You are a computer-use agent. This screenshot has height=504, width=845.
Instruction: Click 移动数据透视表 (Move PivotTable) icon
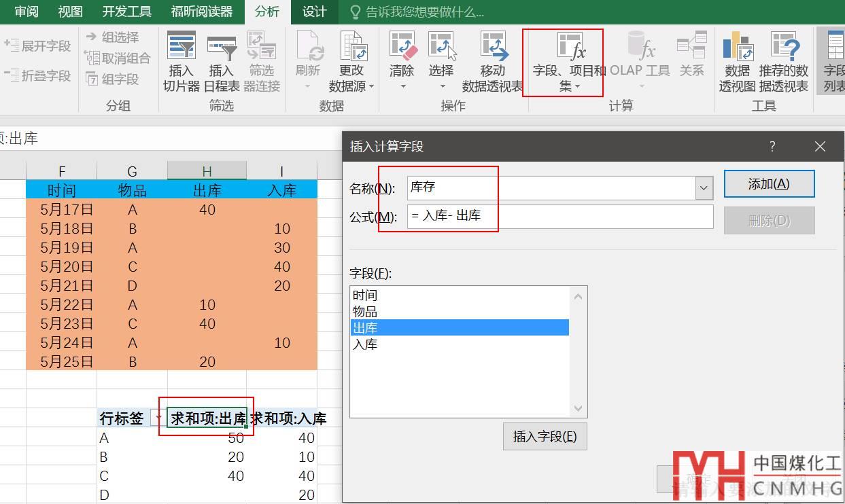(x=493, y=61)
